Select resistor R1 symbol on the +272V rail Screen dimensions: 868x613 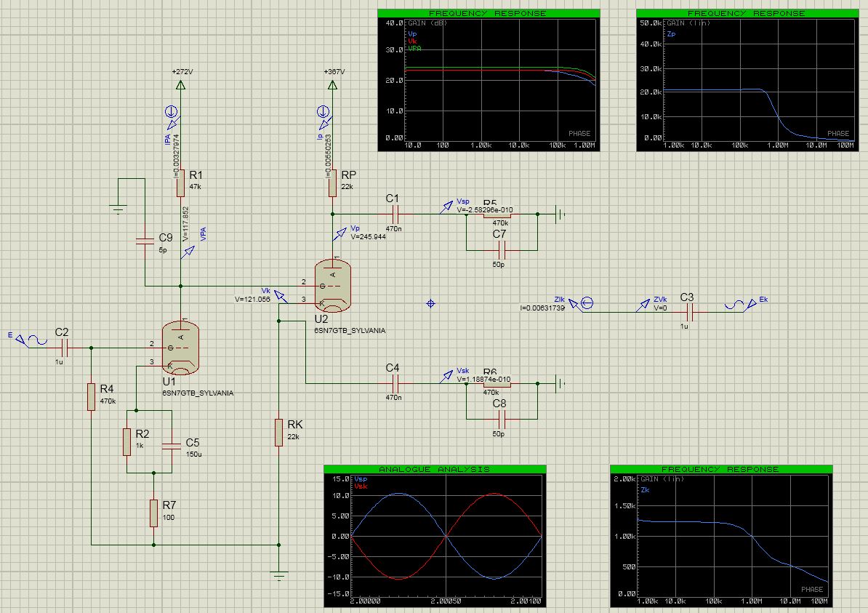click(180, 183)
